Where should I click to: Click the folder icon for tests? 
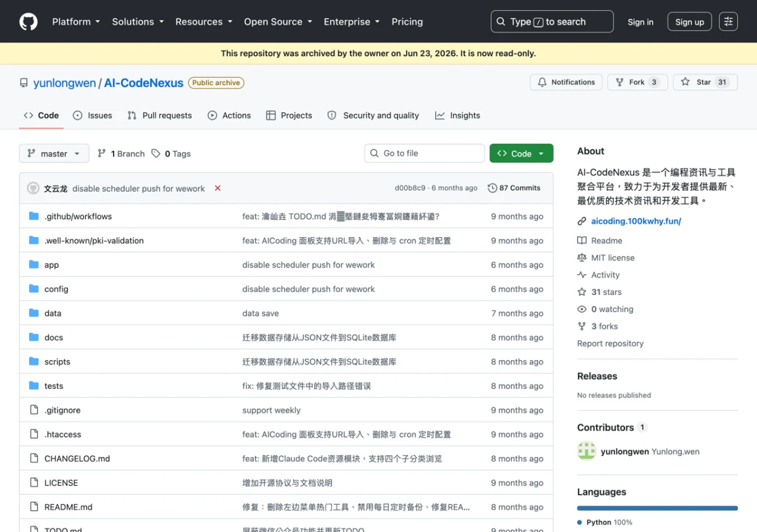[34, 386]
